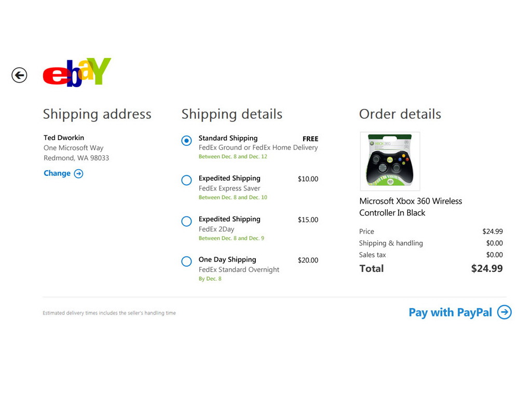
Task: Click the FREE shipping price label
Action: click(310, 139)
